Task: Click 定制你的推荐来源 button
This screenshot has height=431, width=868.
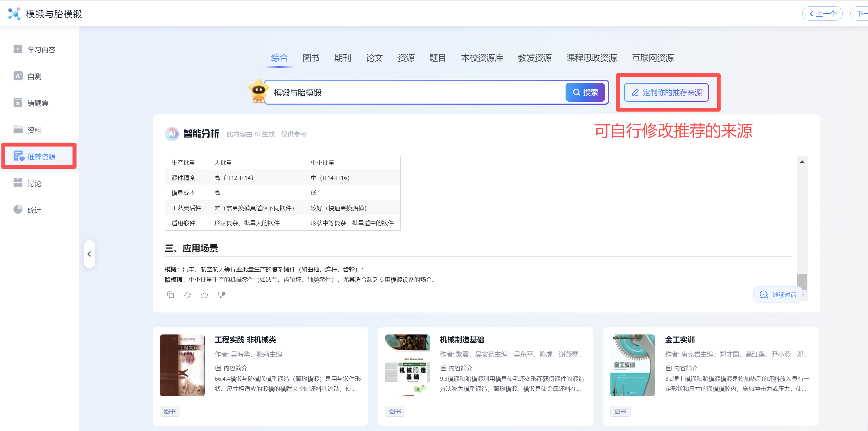Action: [x=666, y=92]
